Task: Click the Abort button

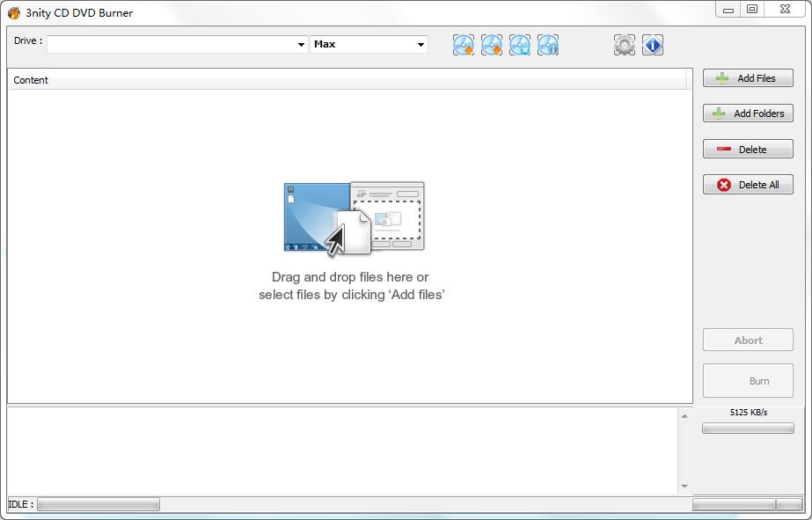Action: [x=748, y=341]
